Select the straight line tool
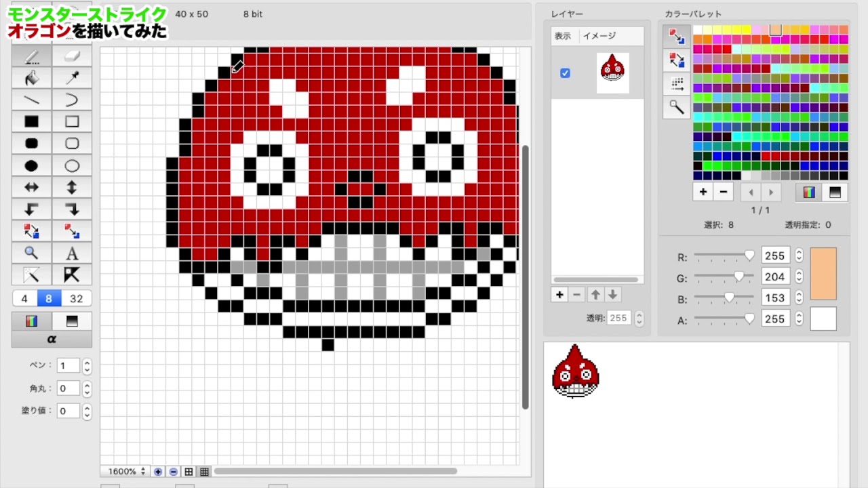Screen dimensions: 868x488 tap(31, 100)
